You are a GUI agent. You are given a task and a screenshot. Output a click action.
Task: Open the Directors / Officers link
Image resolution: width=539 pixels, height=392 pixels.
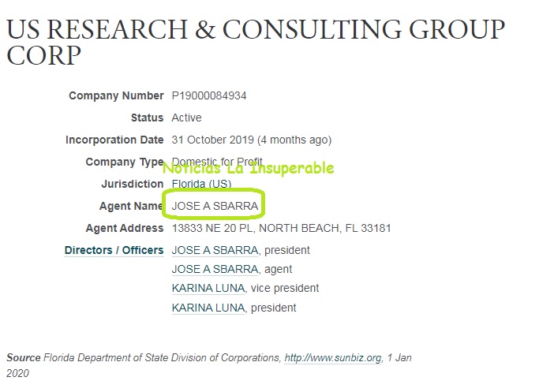point(114,250)
